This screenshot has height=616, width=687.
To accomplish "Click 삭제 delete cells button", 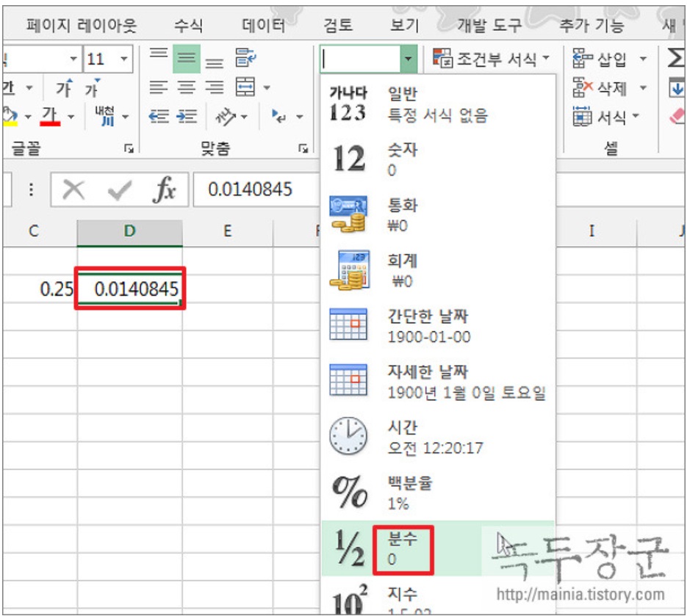I will (600, 88).
